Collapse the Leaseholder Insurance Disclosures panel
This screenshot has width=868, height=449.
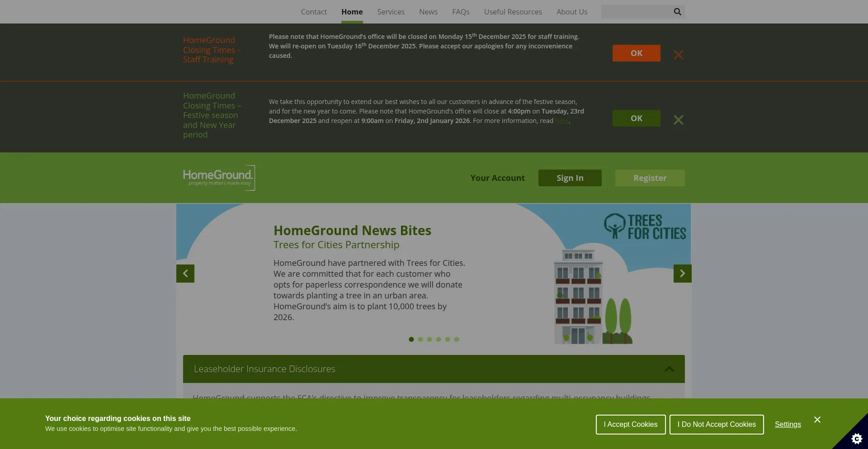click(x=669, y=369)
